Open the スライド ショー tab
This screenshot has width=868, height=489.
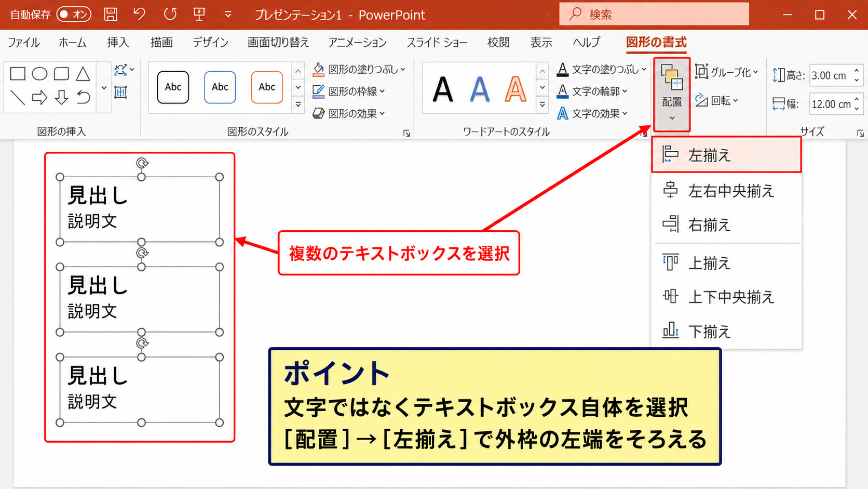tap(437, 43)
